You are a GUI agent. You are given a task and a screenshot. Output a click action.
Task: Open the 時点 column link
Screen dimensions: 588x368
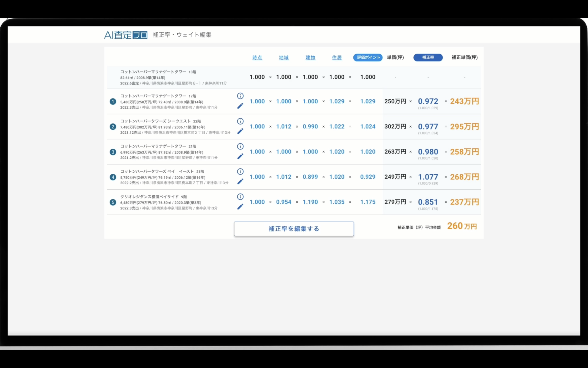(257, 58)
